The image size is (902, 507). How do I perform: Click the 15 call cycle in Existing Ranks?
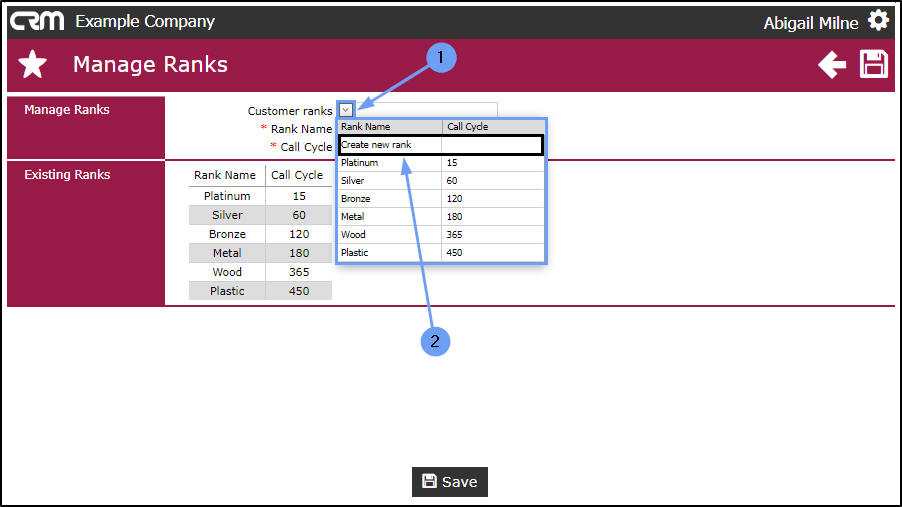(x=299, y=196)
